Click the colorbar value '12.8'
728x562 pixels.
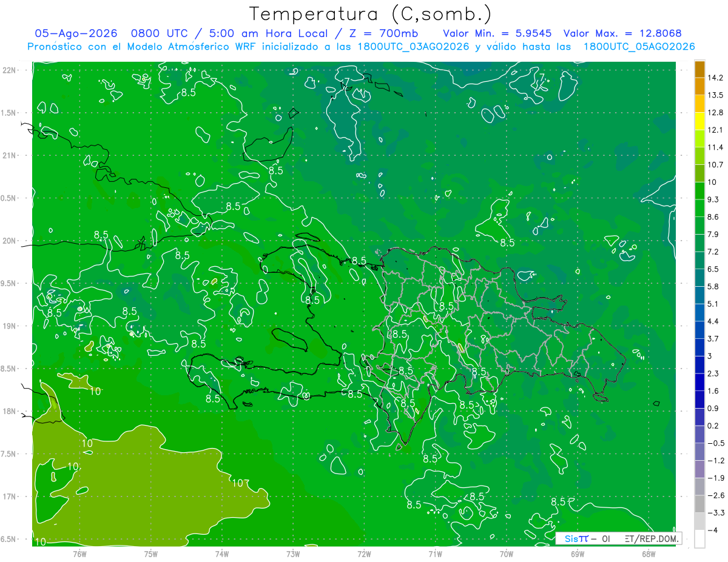tap(716, 113)
